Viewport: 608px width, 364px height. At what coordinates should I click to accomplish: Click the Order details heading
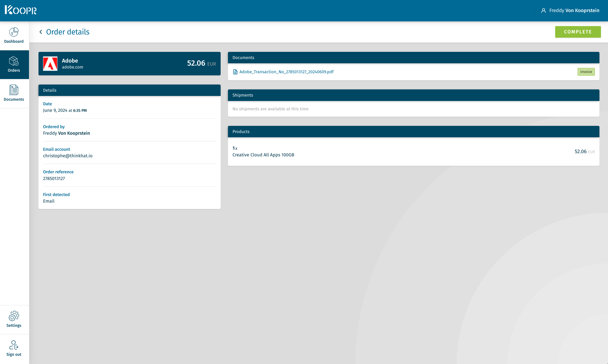point(68,32)
